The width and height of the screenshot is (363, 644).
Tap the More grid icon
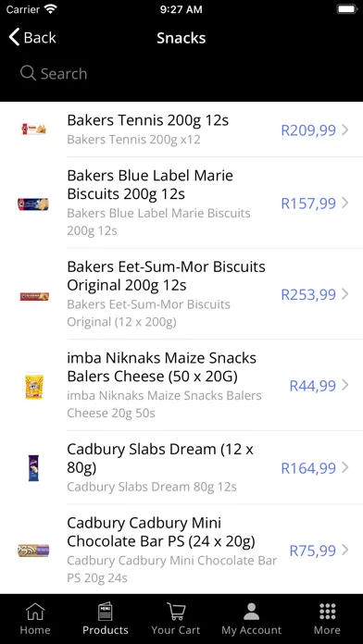pyautogui.click(x=327, y=612)
